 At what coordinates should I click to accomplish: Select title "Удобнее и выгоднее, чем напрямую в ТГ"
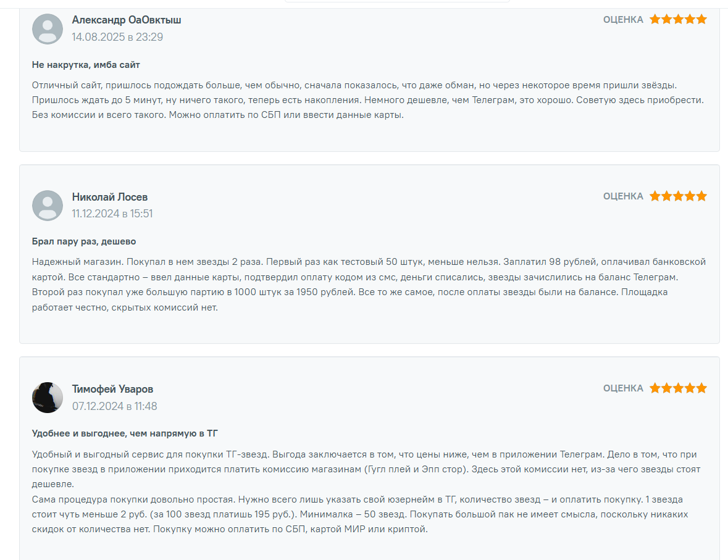(x=125, y=433)
